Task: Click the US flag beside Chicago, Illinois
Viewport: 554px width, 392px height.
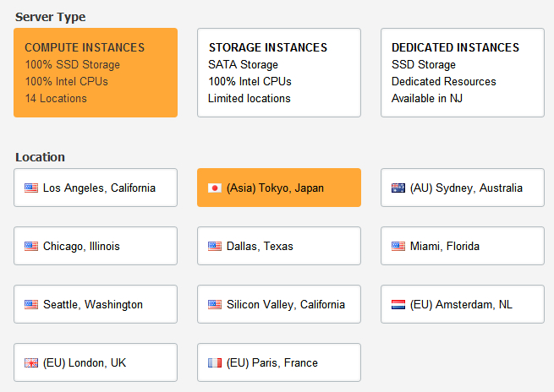Action: 31,247
